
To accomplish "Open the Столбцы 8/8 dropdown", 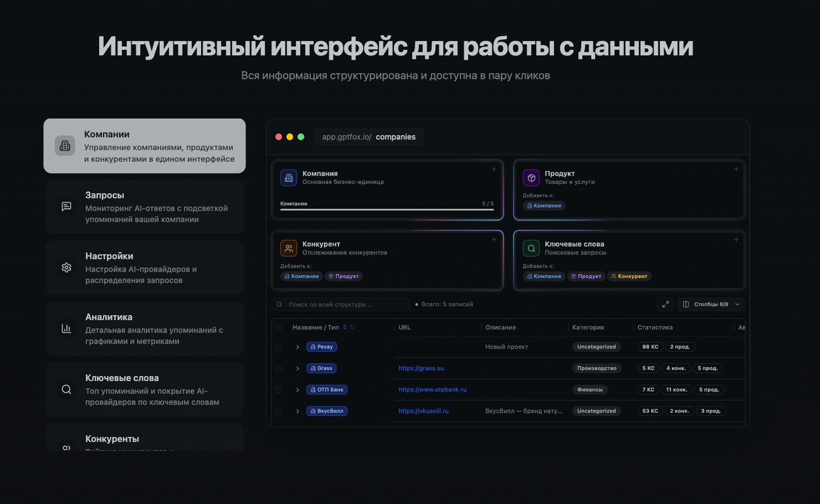I will point(710,304).
